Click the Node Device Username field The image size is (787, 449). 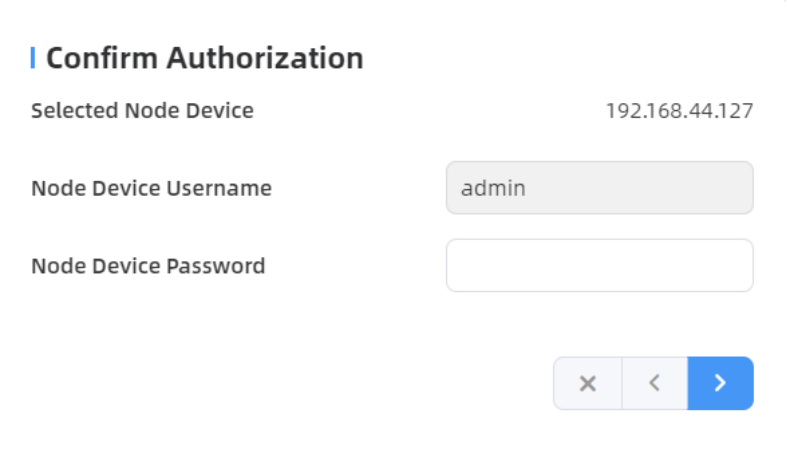pos(599,188)
